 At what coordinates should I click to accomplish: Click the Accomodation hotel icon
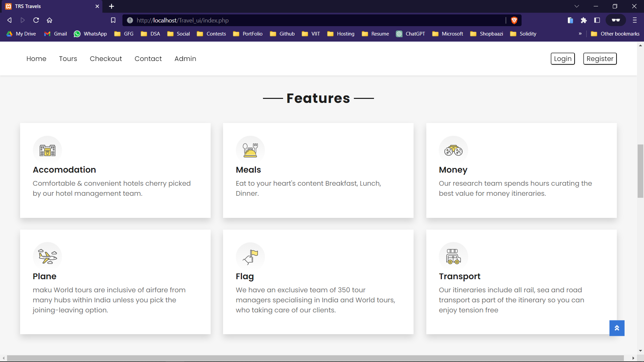click(48, 150)
